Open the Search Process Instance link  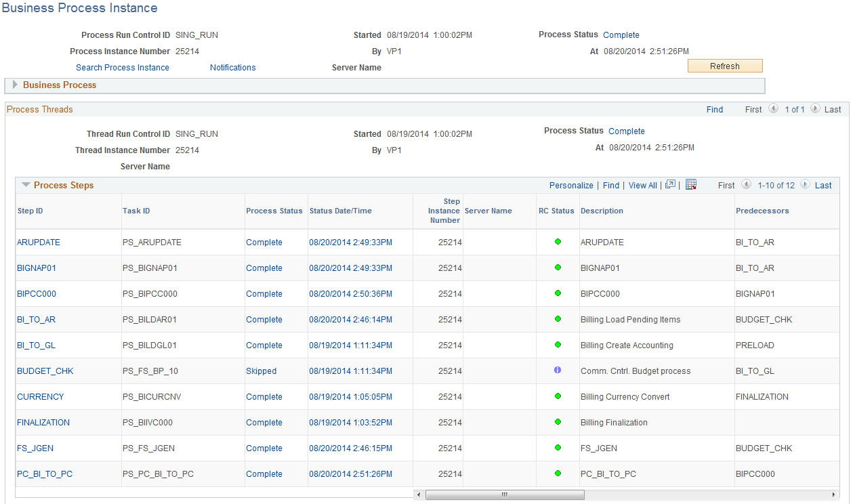(122, 67)
